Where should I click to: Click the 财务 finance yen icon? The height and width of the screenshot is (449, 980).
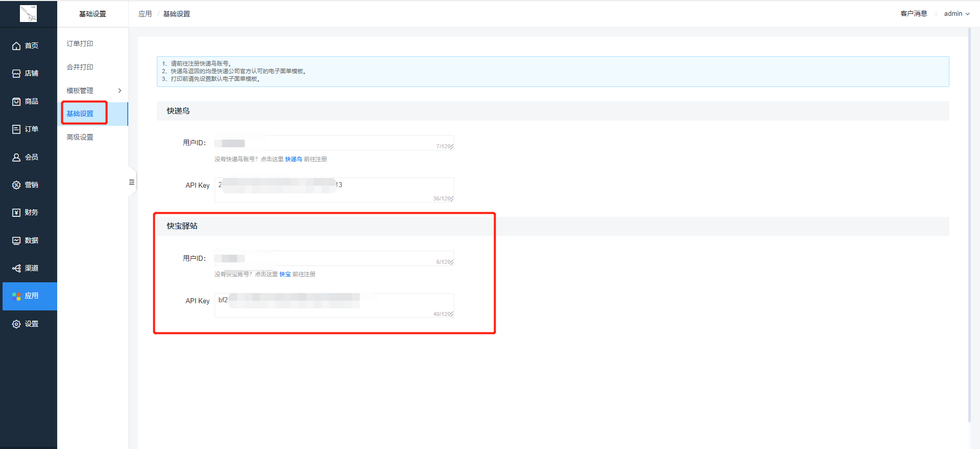coord(16,213)
